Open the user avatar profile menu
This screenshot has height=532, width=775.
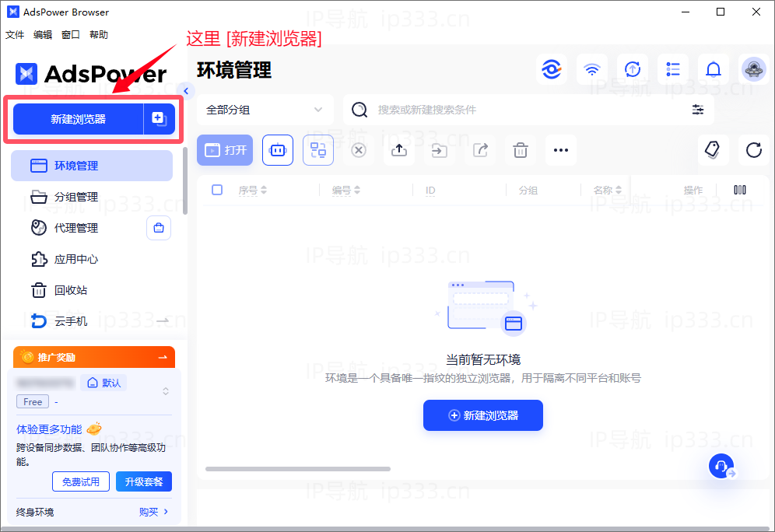click(754, 69)
